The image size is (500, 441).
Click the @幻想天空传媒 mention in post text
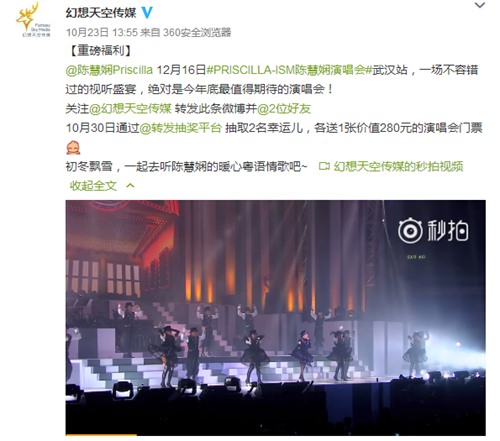130,109
